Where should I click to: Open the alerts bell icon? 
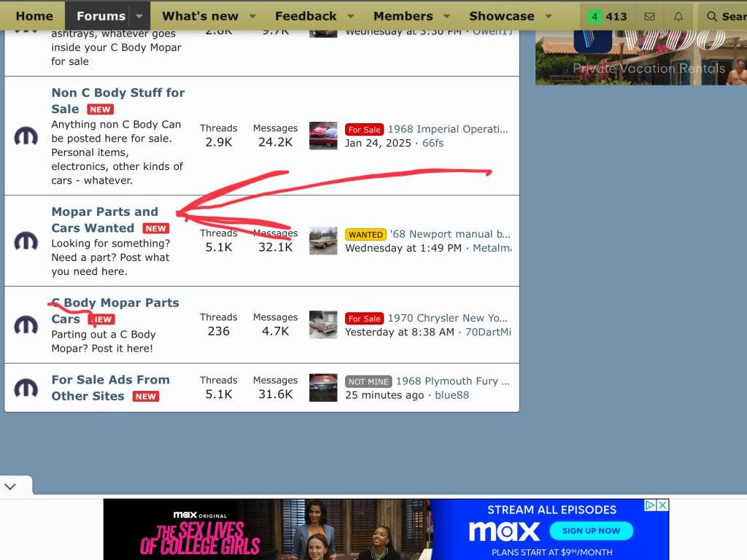678,16
